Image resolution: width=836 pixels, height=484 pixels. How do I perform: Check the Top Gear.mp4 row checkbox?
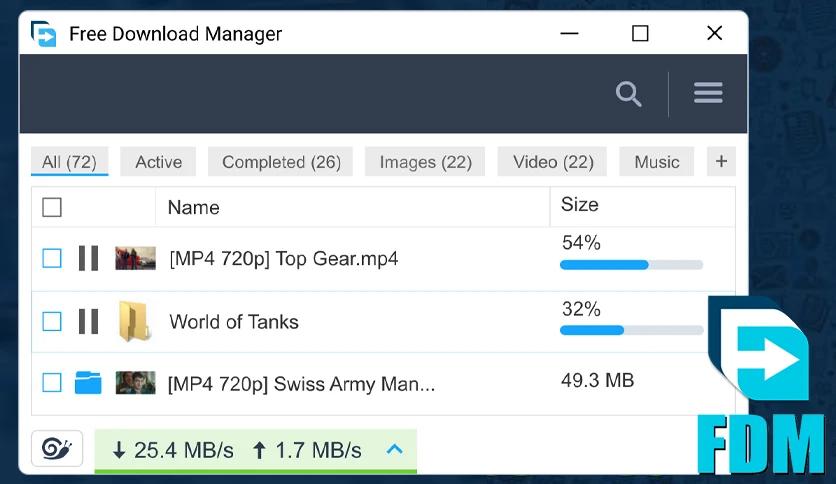tap(52, 259)
